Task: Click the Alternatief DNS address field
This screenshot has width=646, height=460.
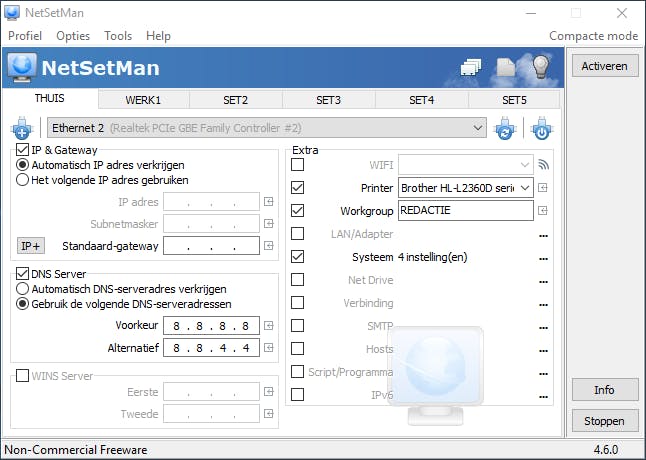Action: pos(211,348)
